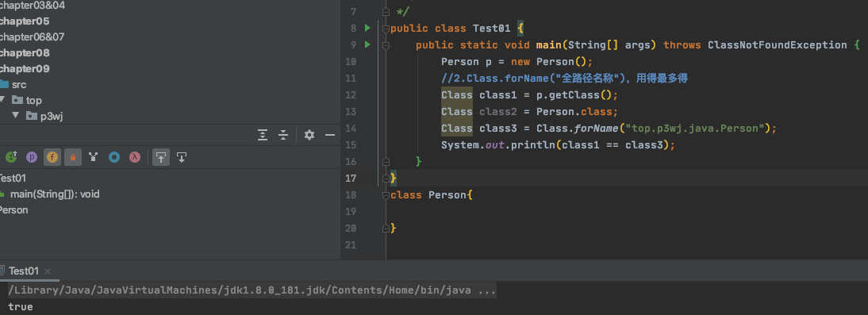
Task: Toggle Autoscroll to Source button
Action: pos(161,157)
